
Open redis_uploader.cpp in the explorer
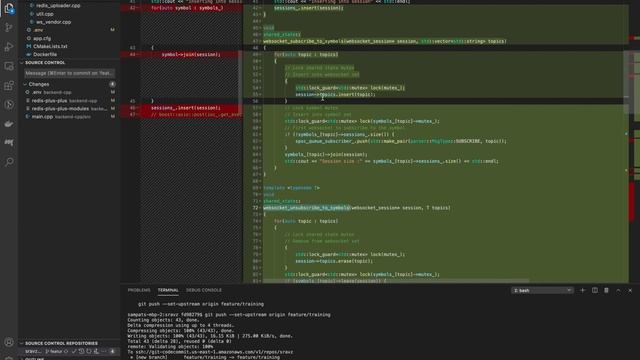click(x=58, y=5)
